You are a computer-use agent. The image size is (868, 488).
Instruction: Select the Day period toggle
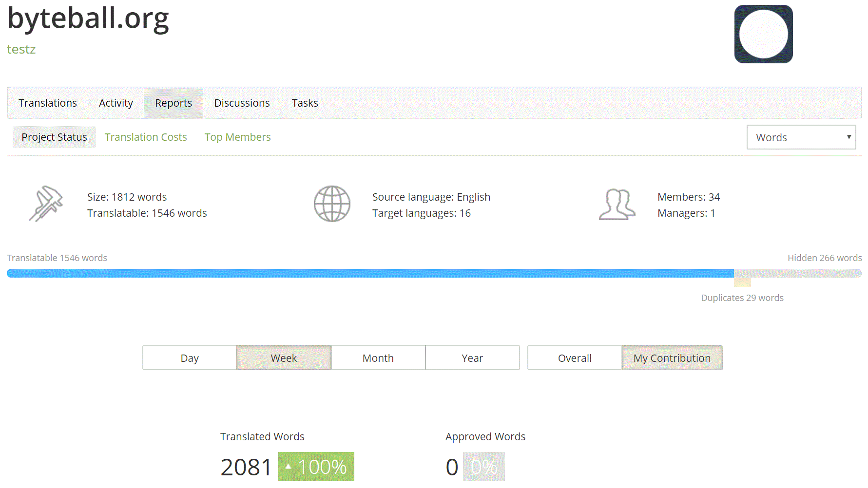tap(190, 358)
